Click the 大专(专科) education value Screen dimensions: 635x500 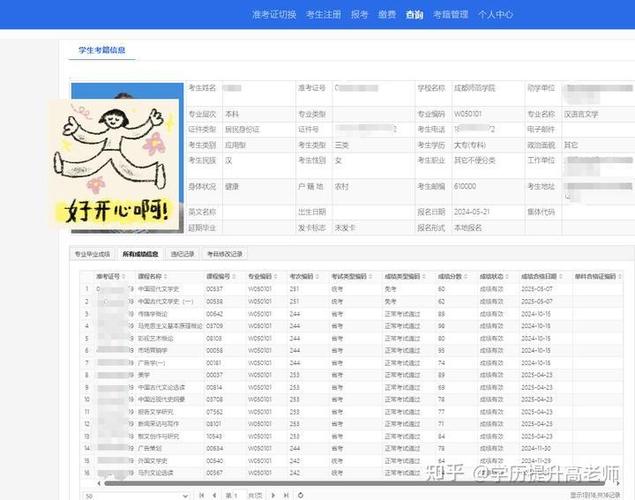pyautogui.click(x=470, y=145)
